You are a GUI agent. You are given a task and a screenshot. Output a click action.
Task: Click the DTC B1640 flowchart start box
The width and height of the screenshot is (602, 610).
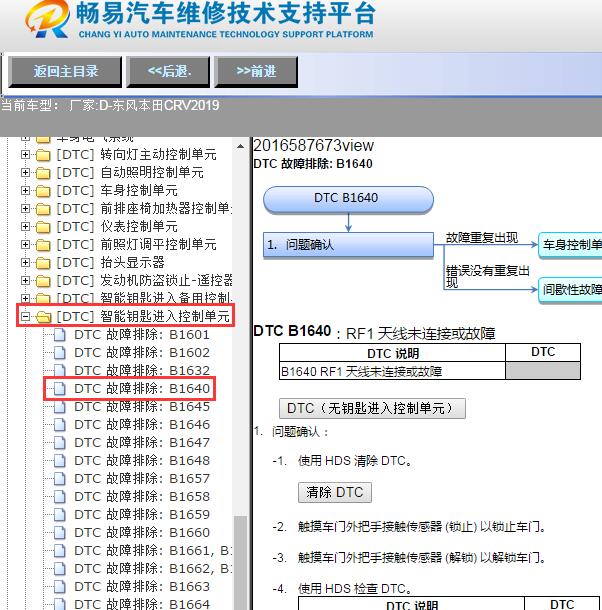[x=348, y=199]
